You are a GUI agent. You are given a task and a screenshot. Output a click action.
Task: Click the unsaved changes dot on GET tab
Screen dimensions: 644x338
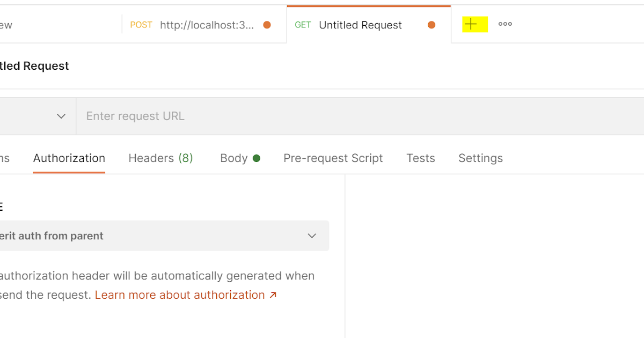point(431,25)
